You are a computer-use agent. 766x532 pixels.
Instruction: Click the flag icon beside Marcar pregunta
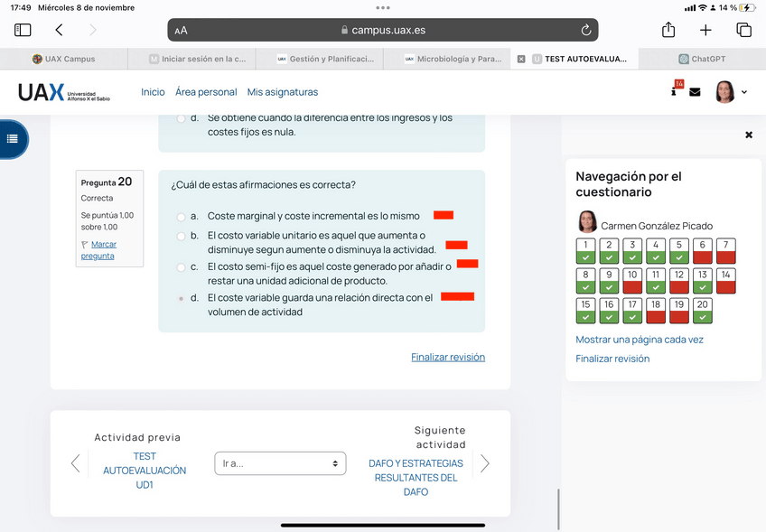85,244
